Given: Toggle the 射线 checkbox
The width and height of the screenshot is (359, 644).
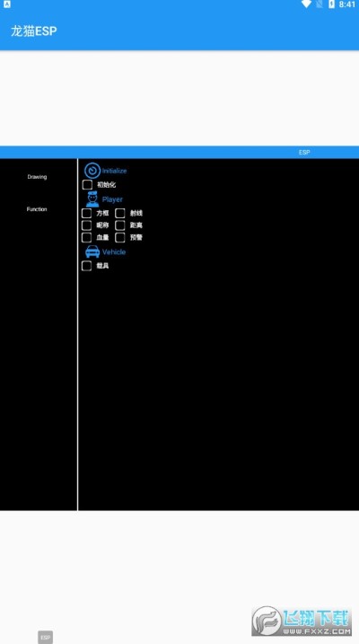Looking at the screenshot, I should pos(119,213).
